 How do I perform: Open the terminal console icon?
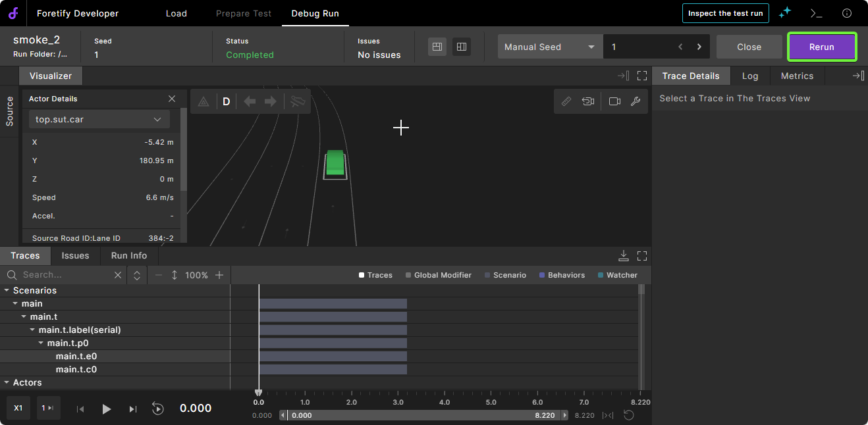click(816, 13)
